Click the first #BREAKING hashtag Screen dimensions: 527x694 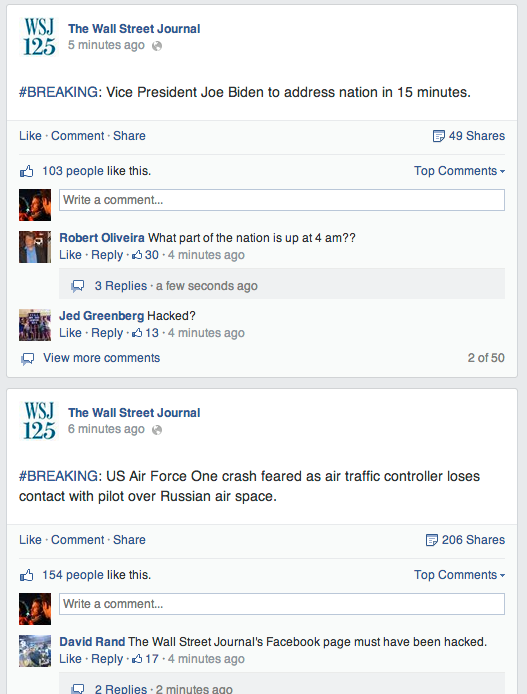58,92
